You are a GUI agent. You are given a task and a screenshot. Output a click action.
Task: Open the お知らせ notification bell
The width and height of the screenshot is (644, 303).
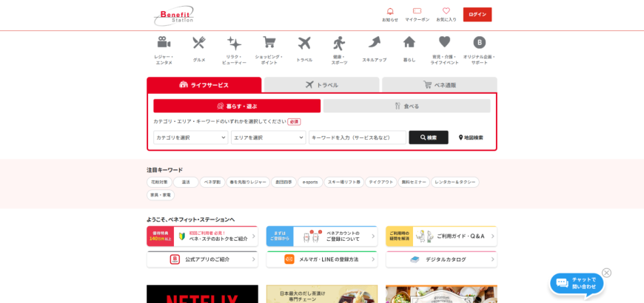[390, 15]
